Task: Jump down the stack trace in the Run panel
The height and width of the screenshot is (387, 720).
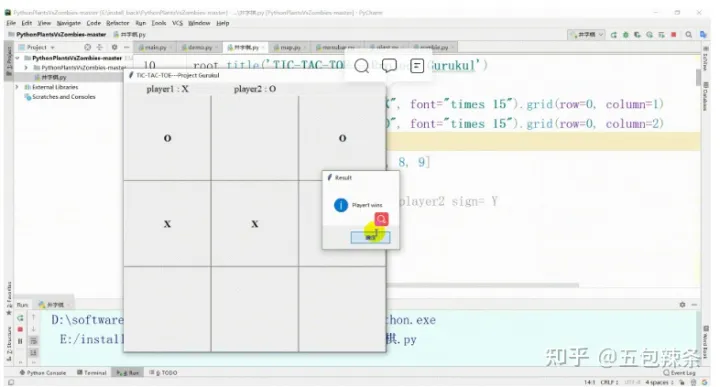Action: coord(33,329)
